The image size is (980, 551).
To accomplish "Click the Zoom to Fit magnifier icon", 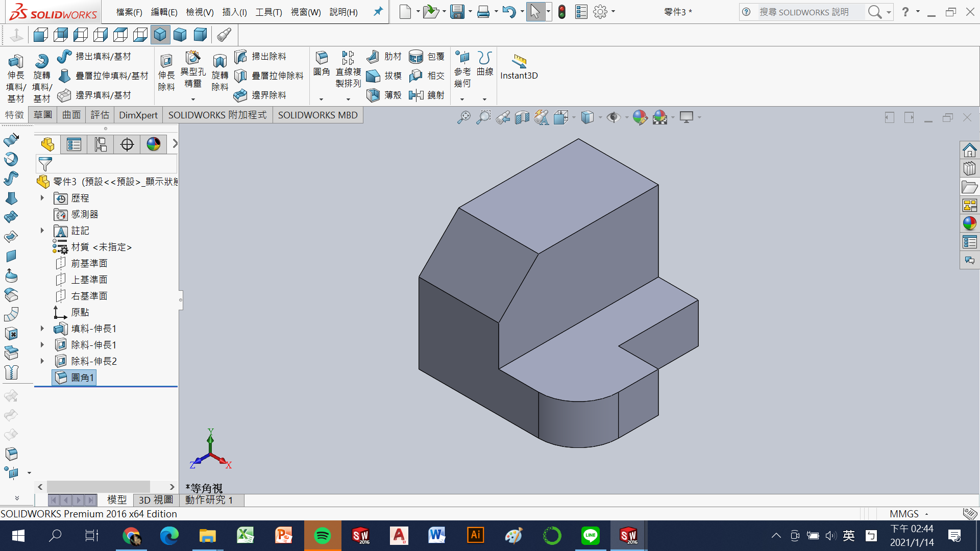I will pyautogui.click(x=463, y=118).
